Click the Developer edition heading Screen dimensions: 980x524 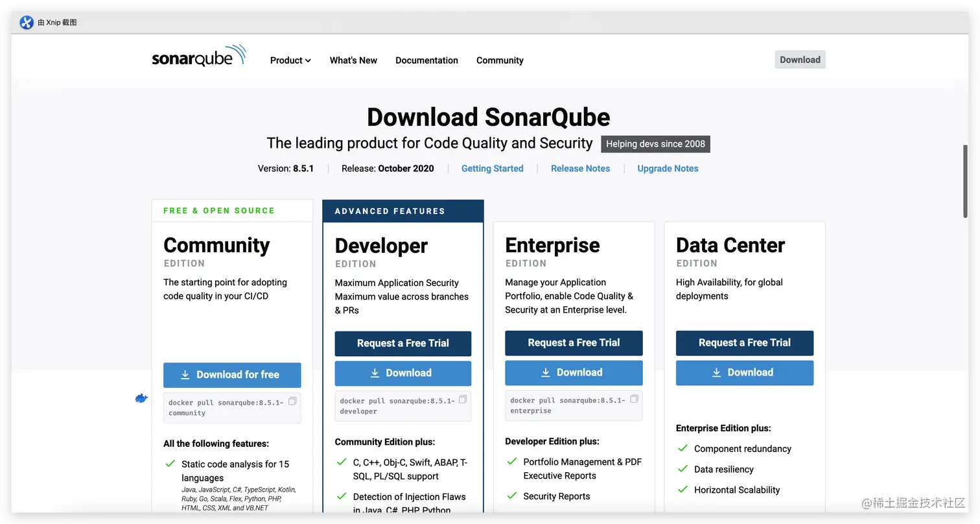381,246
